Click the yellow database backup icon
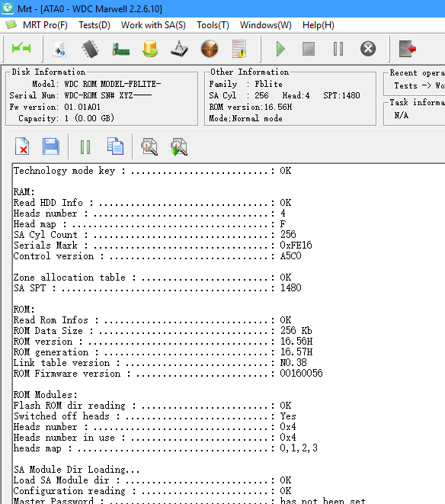445x504 pixels. (150, 49)
